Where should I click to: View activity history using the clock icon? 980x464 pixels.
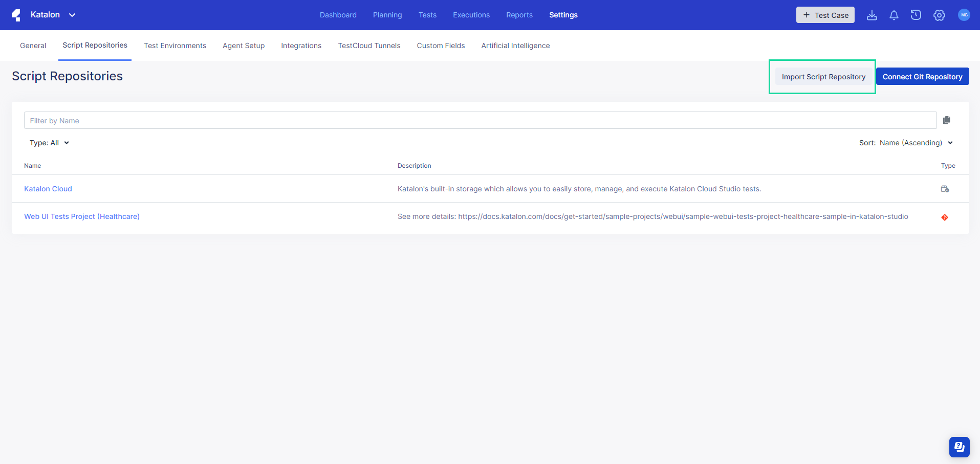[x=916, y=15]
